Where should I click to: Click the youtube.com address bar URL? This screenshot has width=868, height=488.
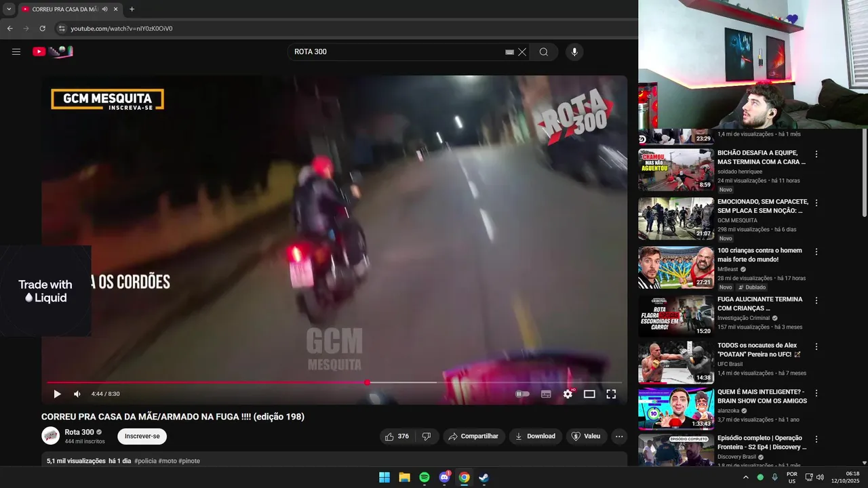pyautogui.click(x=122, y=28)
